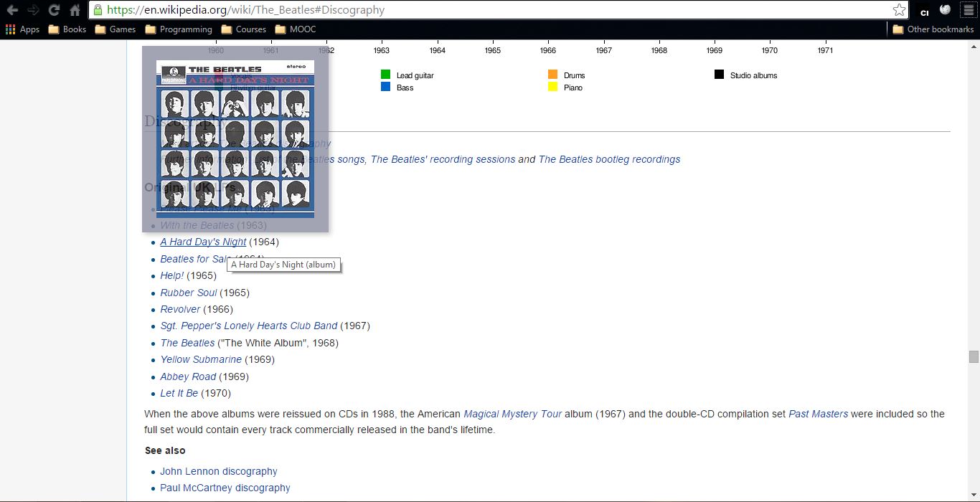Go back with the browser back arrow
Screen dimensions: 980x502
(12, 10)
